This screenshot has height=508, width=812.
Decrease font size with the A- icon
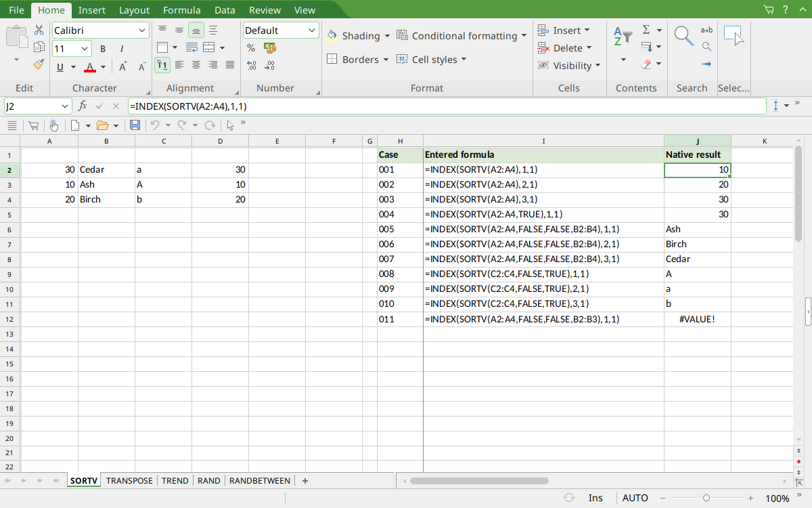tap(142, 66)
